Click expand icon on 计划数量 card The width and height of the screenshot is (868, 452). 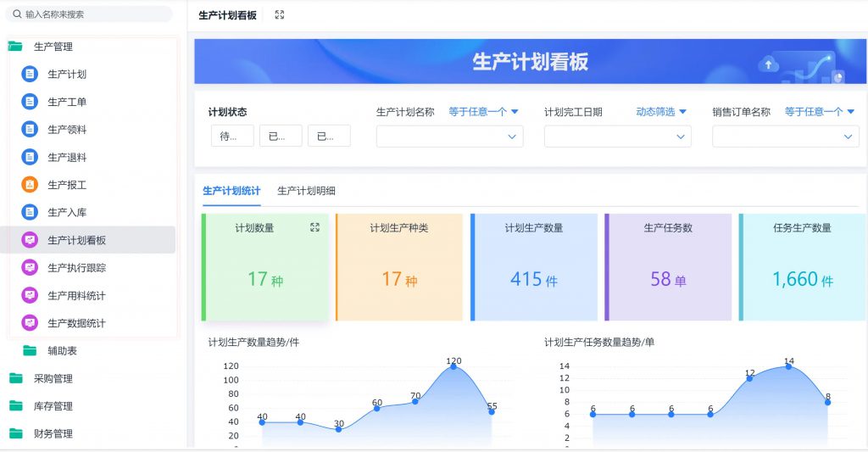(315, 227)
